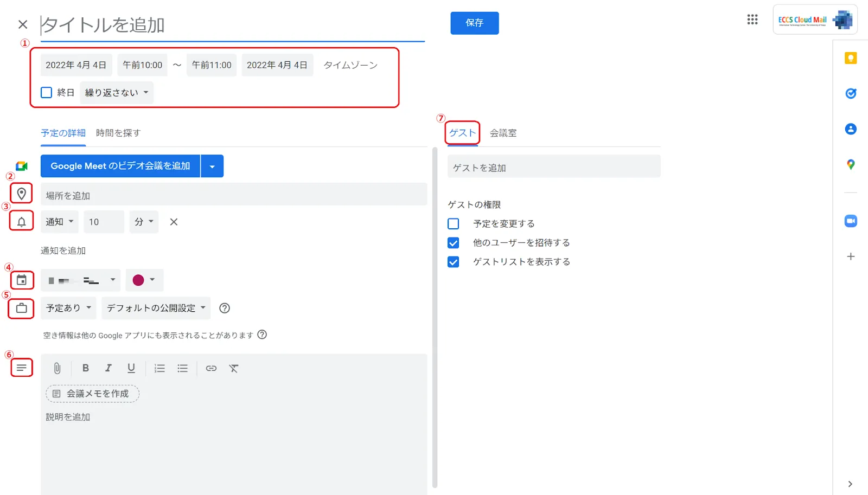The width and height of the screenshot is (868, 495).
Task: Open the 予定あり availability dropdown
Action: [x=67, y=308]
